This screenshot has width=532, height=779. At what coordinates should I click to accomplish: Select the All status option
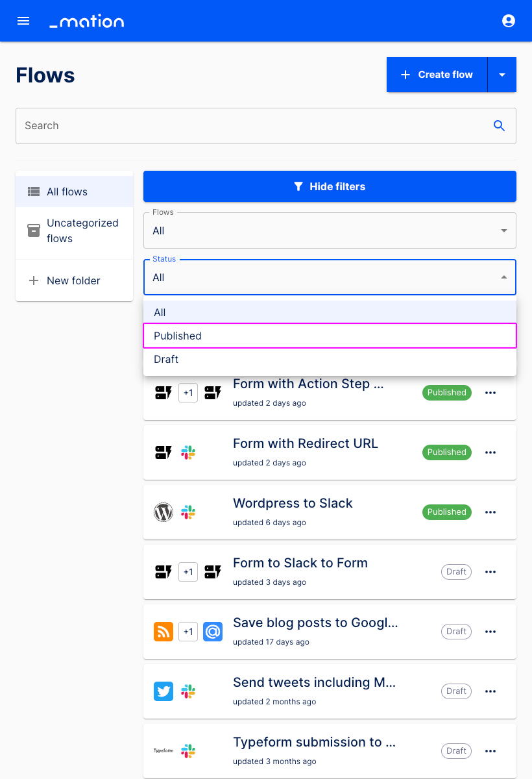tap(330, 312)
